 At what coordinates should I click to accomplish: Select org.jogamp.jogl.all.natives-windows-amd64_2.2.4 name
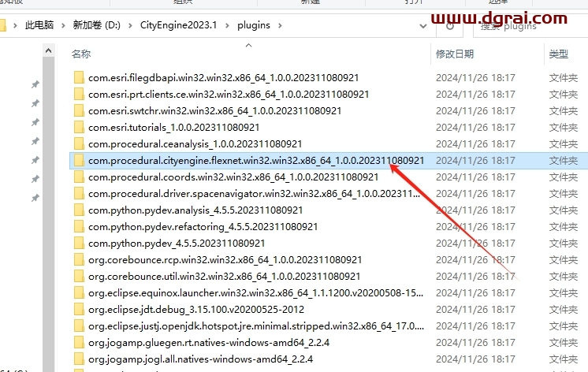coord(201,359)
